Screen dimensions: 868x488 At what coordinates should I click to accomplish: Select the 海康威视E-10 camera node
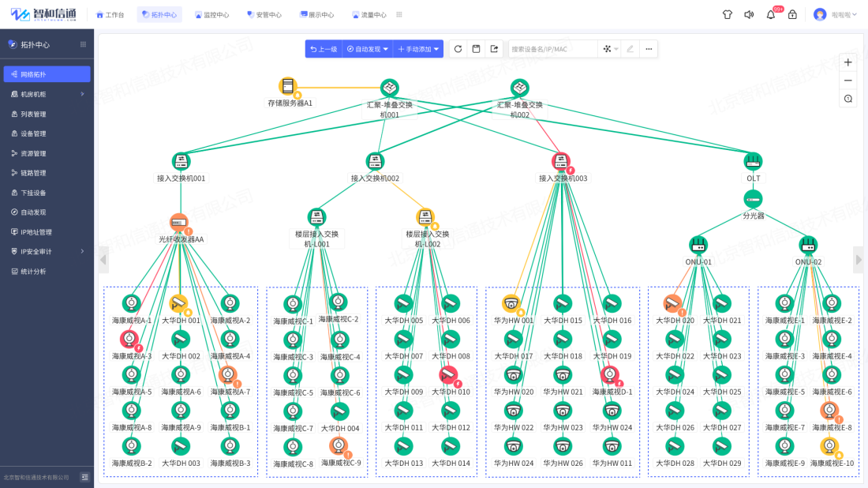click(x=829, y=446)
